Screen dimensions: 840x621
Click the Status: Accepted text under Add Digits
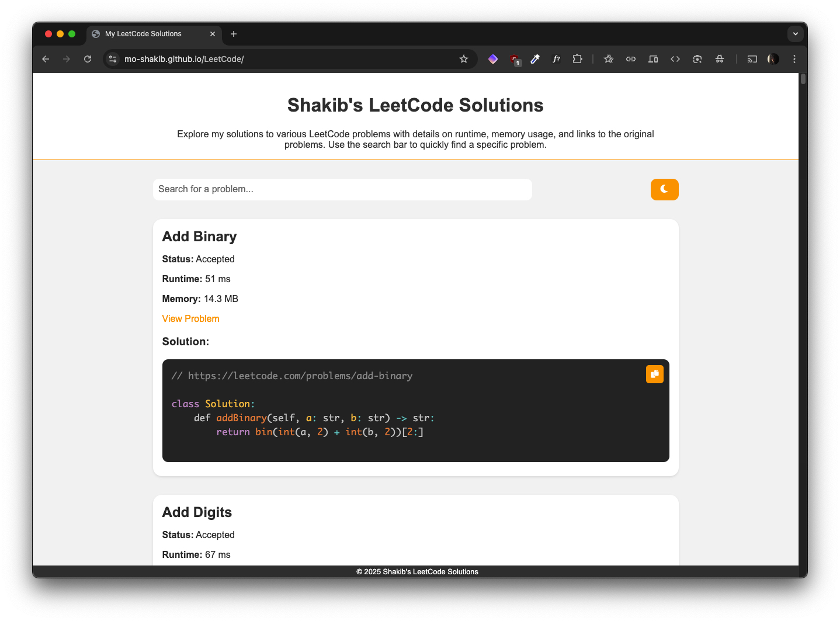point(199,535)
